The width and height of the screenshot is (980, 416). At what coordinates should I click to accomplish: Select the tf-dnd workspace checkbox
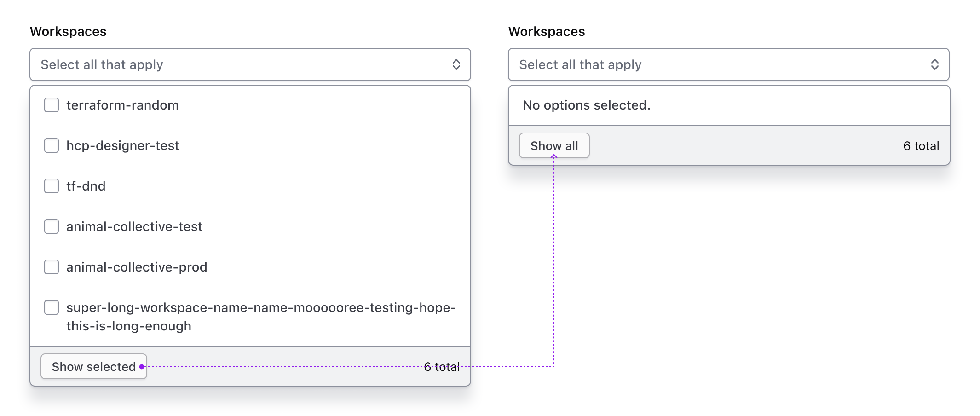(x=51, y=186)
